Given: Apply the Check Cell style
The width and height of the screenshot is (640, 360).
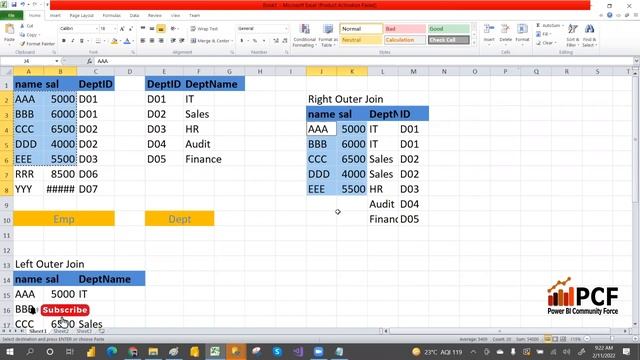Looking at the screenshot, I should (449, 40).
